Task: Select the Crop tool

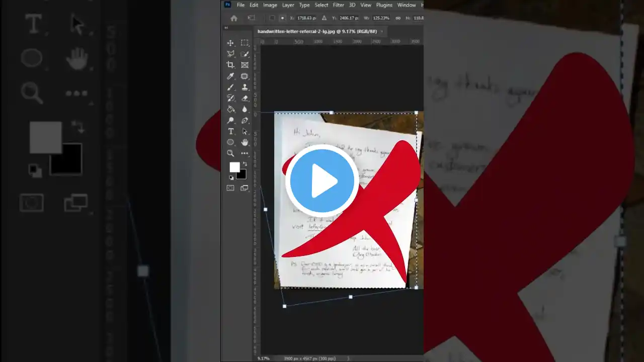Action: [230, 65]
